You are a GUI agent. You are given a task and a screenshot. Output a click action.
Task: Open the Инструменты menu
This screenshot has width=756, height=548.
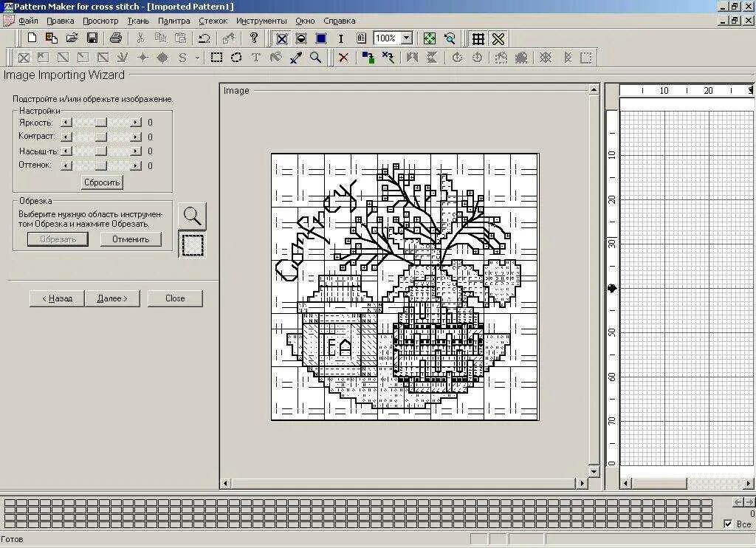261,21
